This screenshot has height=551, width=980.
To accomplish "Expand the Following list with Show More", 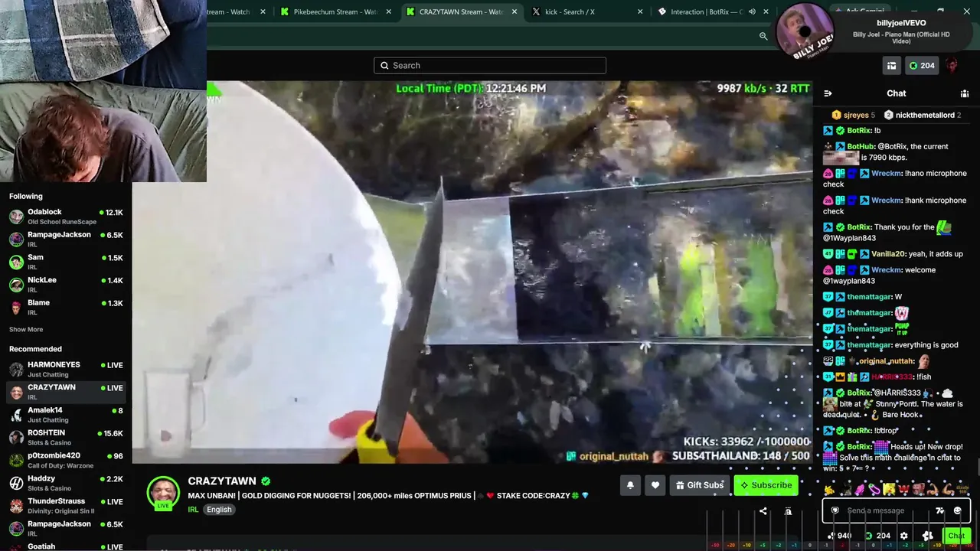I will [26, 330].
